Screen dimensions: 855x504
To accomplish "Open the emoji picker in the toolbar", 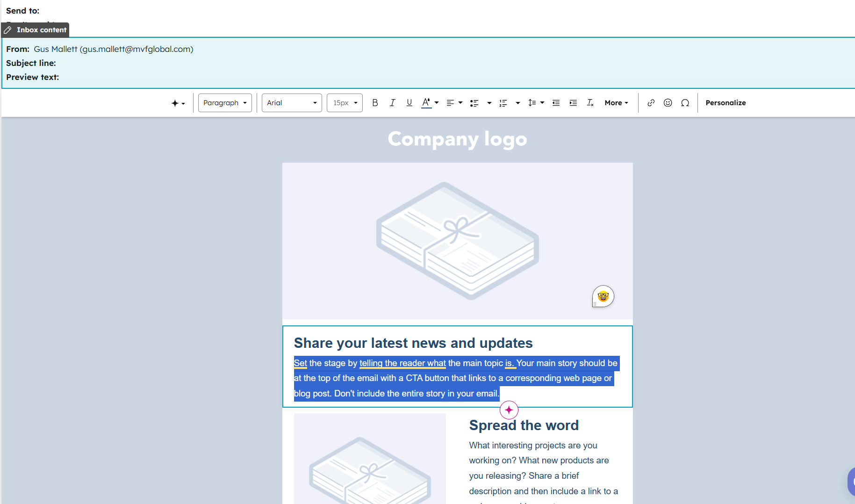I will coord(668,102).
